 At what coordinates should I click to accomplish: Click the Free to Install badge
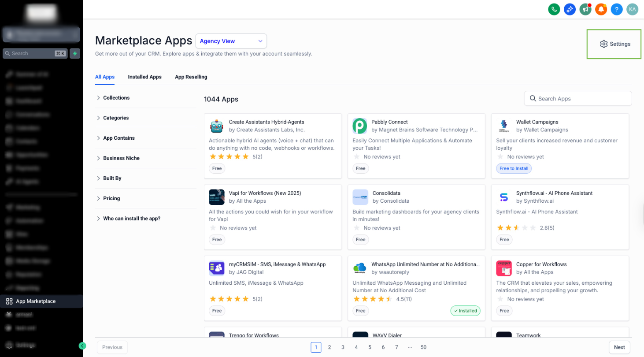514,168
